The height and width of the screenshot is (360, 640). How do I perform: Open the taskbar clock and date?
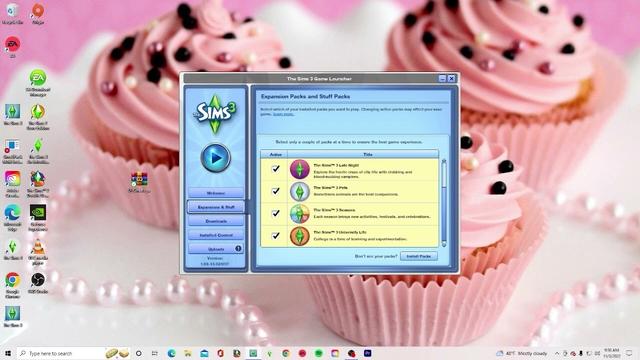coord(611,353)
